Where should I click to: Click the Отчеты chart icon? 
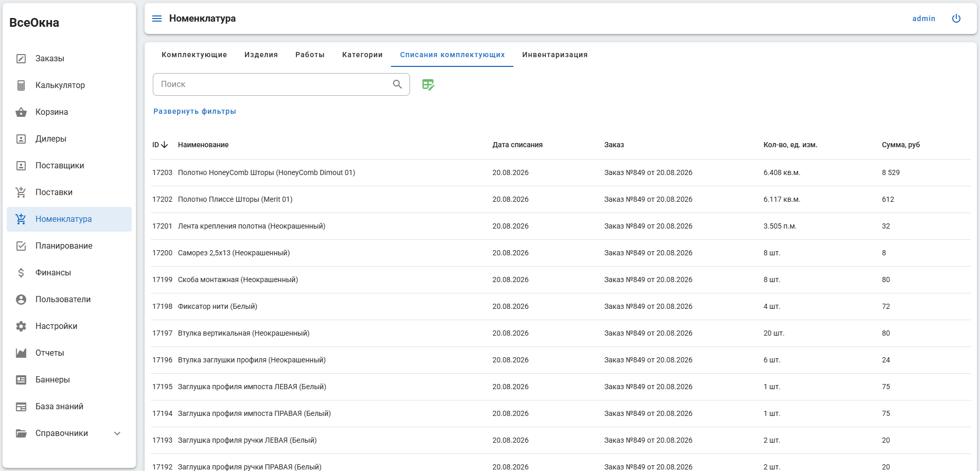pos(21,353)
